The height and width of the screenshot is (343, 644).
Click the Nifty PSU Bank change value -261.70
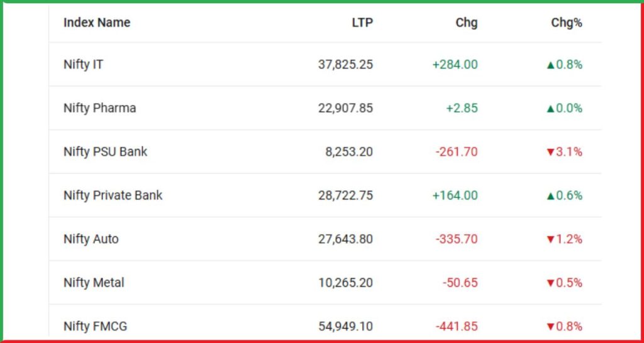click(x=456, y=151)
